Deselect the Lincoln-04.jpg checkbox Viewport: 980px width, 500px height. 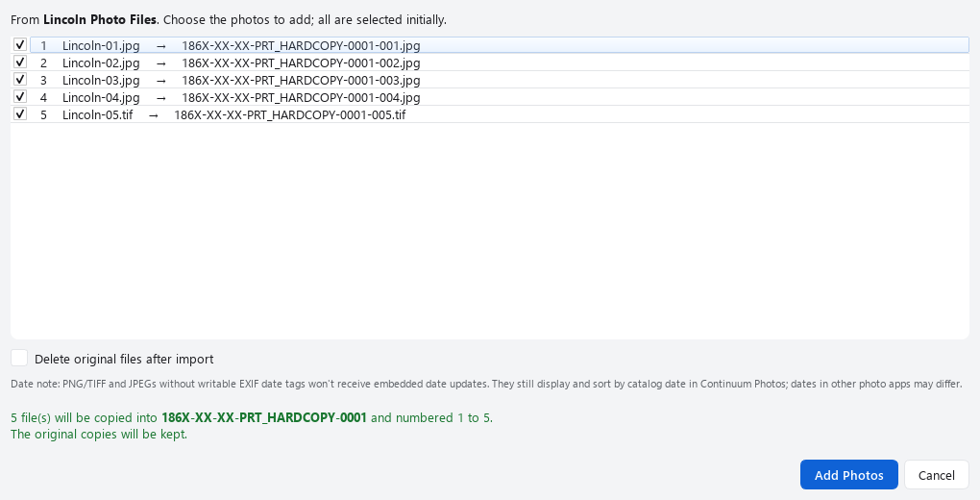click(x=20, y=97)
